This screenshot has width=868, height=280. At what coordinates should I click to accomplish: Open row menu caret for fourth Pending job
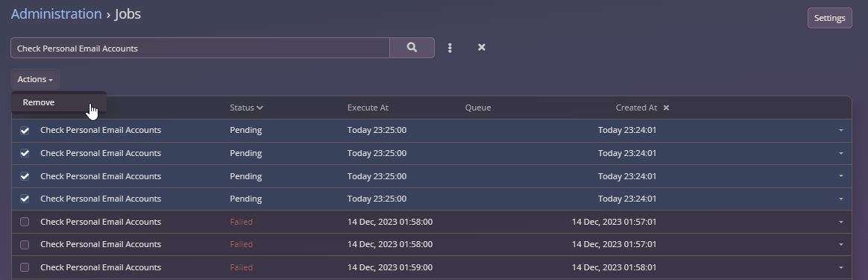841,199
